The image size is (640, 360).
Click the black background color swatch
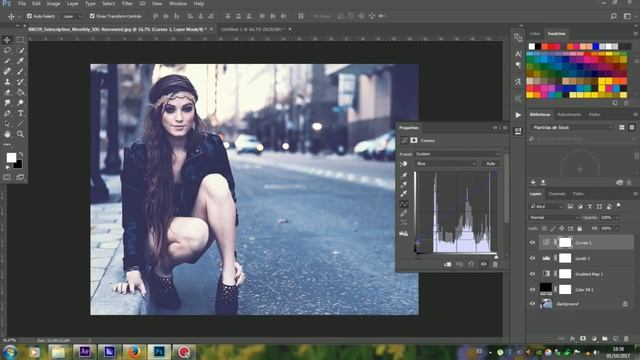pos(18,165)
